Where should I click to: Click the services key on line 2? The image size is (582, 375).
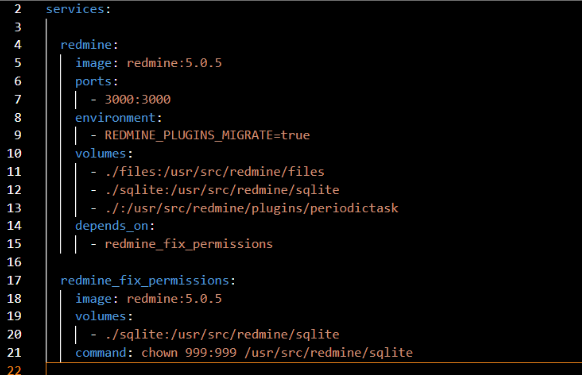75,9
